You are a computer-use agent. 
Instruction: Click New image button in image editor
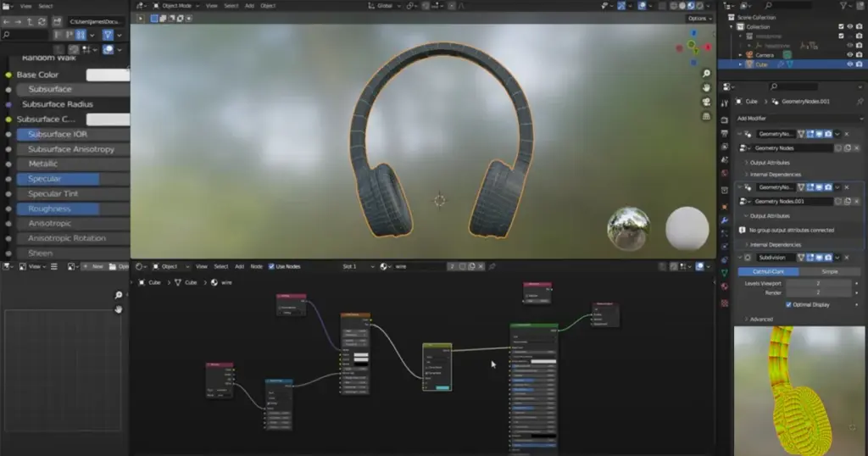(x=93, y=267)
